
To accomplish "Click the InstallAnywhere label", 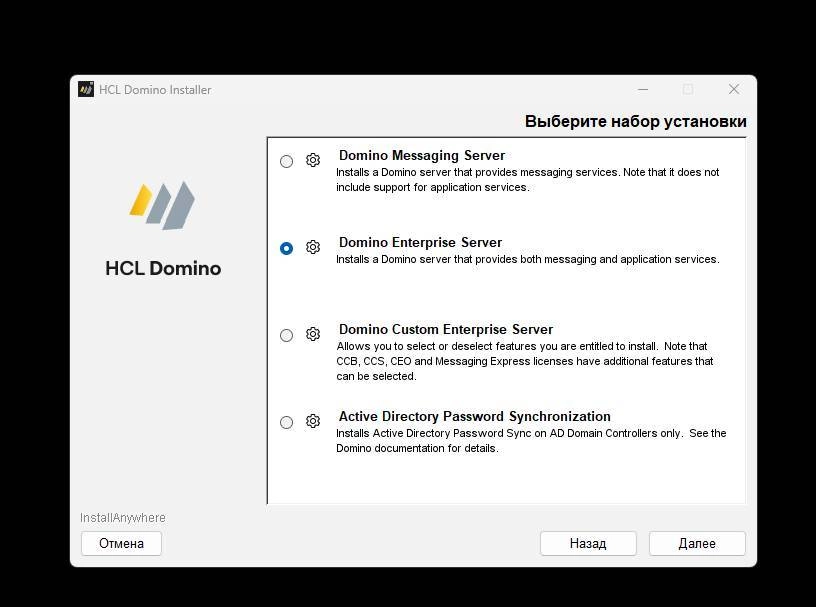I will tap(123, 517).
